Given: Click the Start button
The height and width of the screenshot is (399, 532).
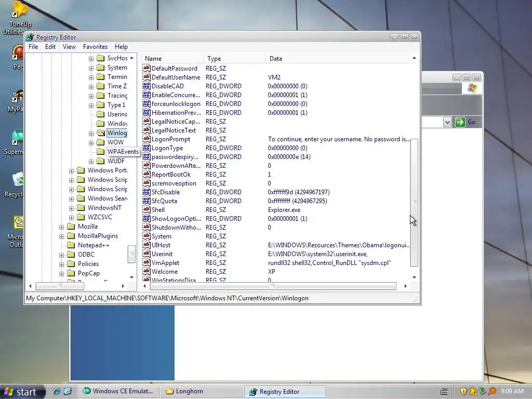Looking at the screenshot, I should [22, 392].
